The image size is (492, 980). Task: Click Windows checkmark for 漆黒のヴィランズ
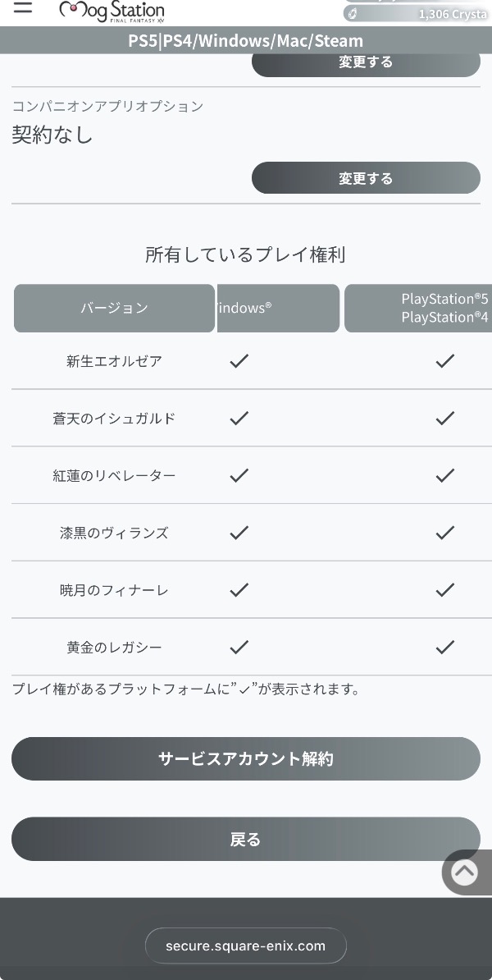(239, 533)
